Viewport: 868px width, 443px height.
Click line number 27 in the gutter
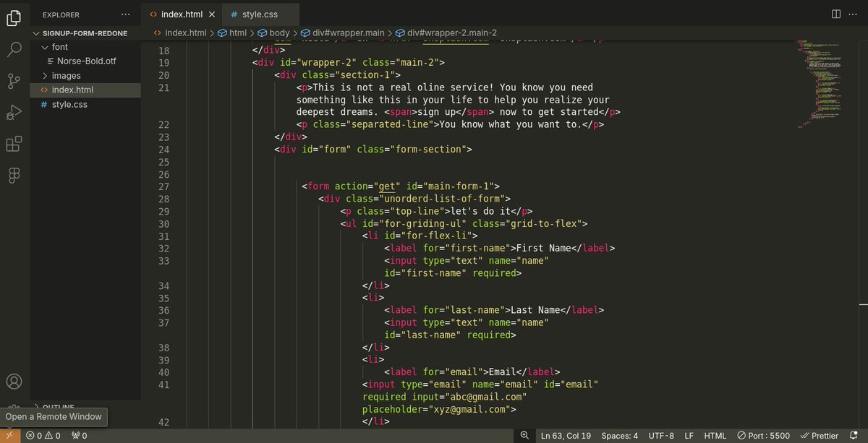pos(163,186)
